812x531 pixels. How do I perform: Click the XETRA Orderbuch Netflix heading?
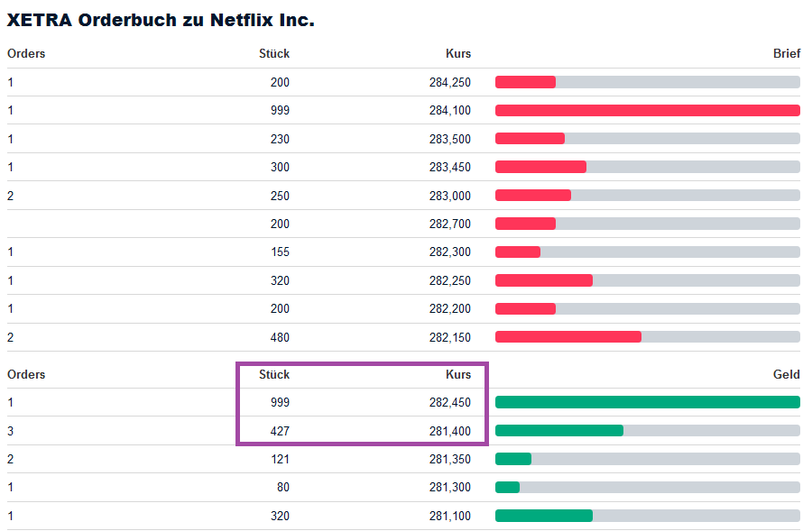(x=161, y=20)
